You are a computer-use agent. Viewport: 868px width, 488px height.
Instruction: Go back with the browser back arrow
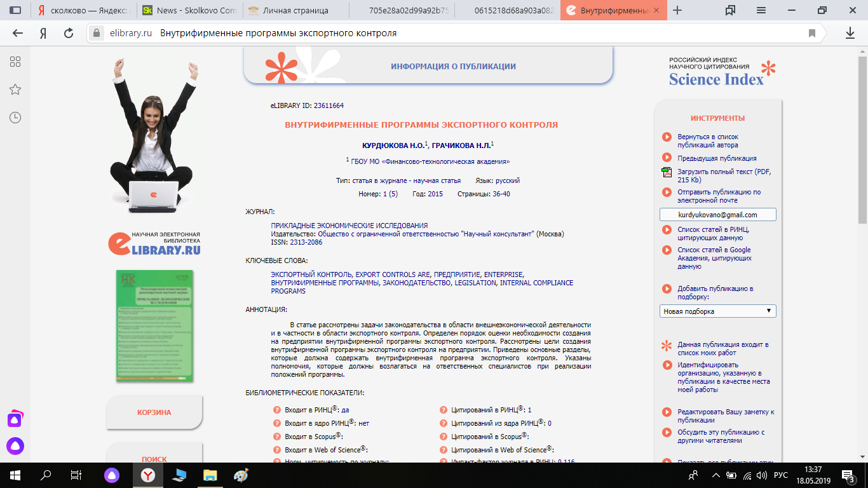coord(17,33)
